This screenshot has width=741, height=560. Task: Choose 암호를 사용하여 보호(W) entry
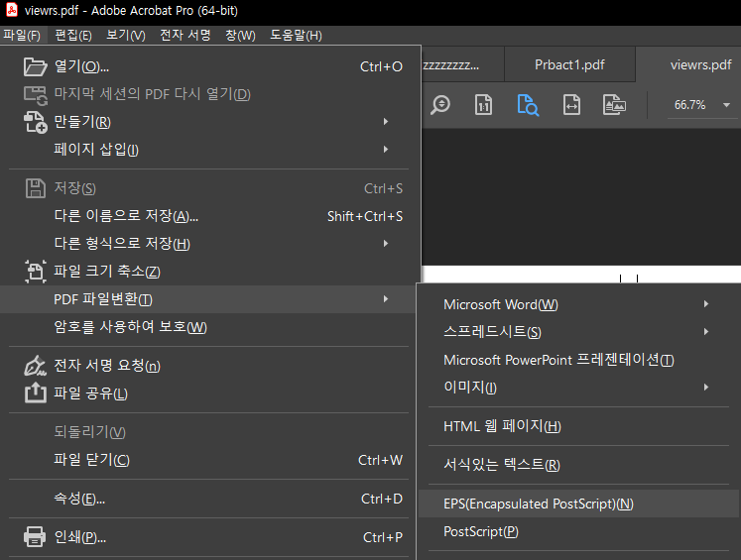210,327
